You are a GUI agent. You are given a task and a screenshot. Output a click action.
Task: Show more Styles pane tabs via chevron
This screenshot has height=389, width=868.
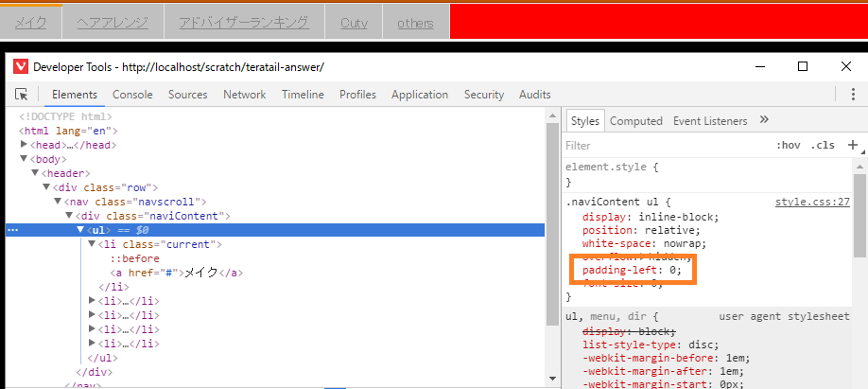pos(764,120)
